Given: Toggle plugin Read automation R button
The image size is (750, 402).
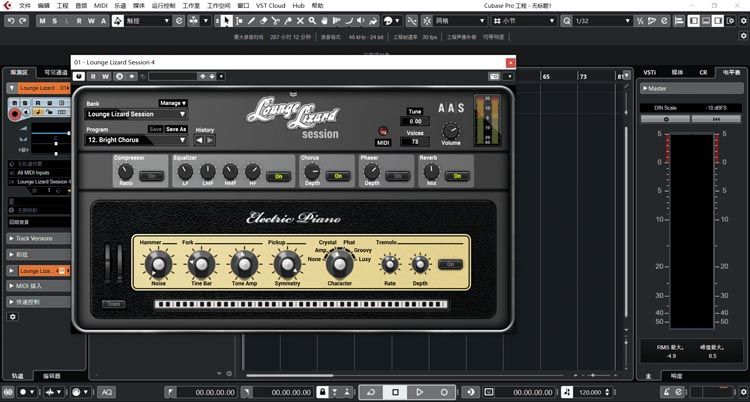Looking at the screenshot, I should pyautogui.click(x=93, y=77).
